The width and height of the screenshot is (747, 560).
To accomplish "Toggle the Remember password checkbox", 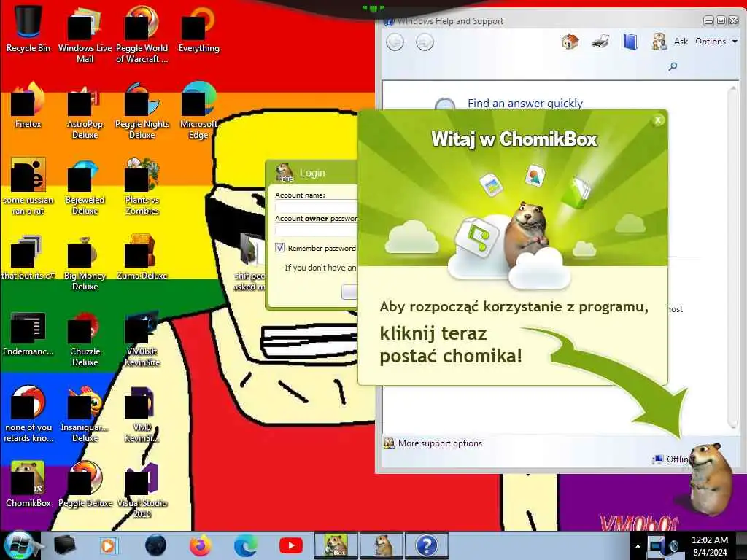I will [279, 248].
